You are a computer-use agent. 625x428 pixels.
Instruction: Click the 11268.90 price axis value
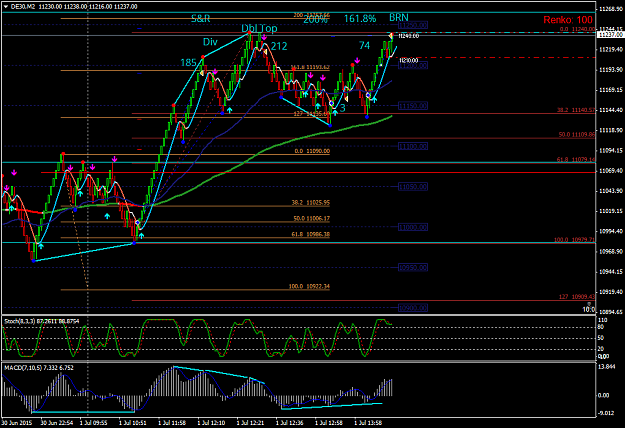611,9
